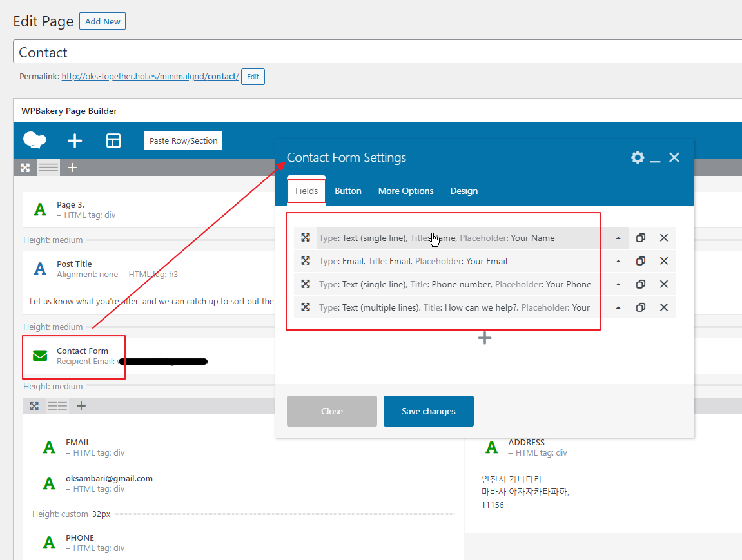Click the Add New page button

point(103,21)
